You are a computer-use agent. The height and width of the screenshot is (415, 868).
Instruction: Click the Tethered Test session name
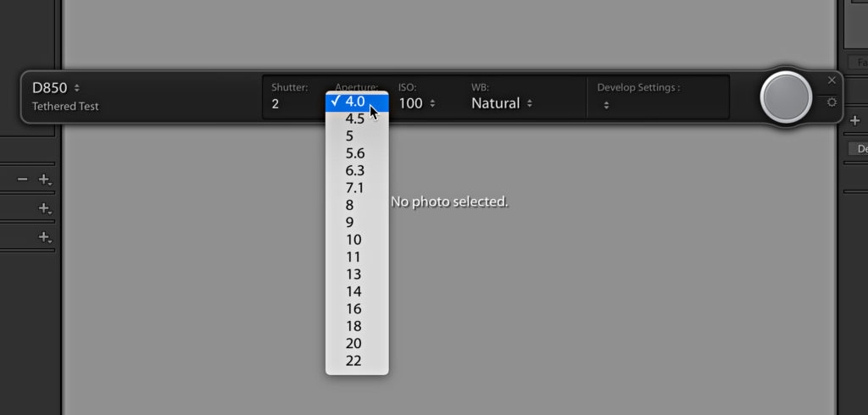click(x=65, y=106)
